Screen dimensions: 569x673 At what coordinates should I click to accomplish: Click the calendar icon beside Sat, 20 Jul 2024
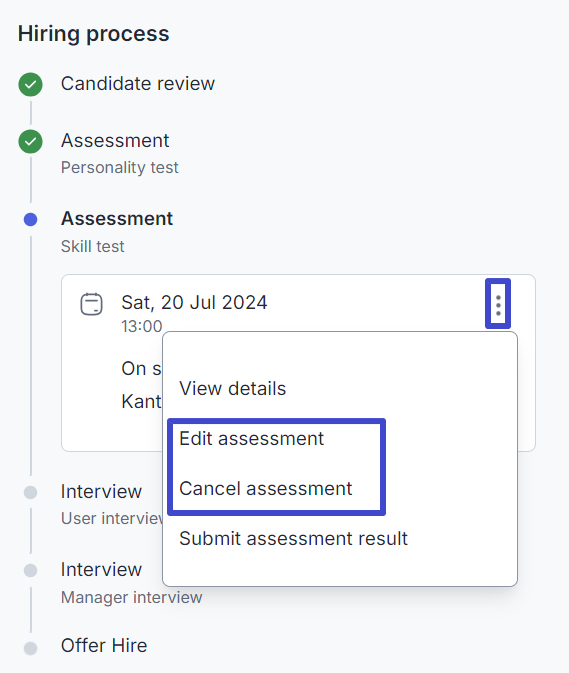point(91,304)
